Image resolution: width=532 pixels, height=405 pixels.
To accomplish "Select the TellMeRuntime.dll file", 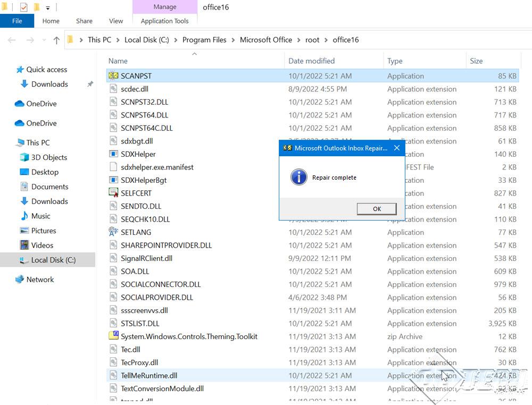I will pyautogui.click(x=149, y=375).
